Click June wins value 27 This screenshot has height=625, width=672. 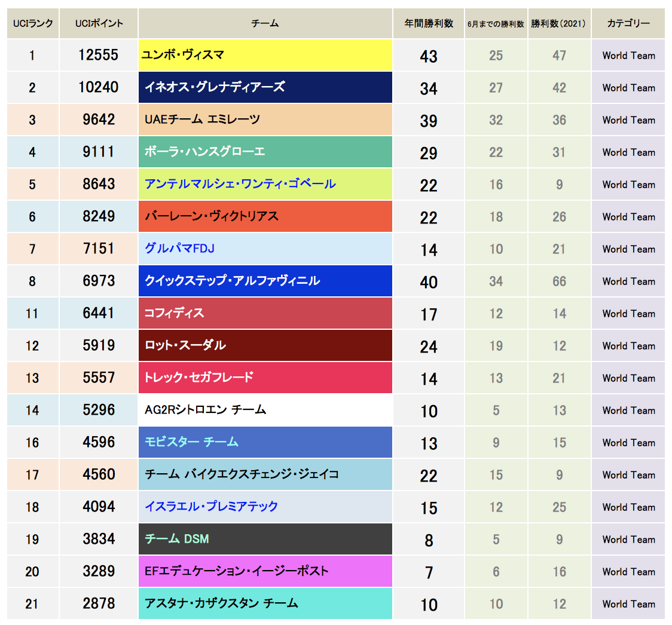(496, 88)
